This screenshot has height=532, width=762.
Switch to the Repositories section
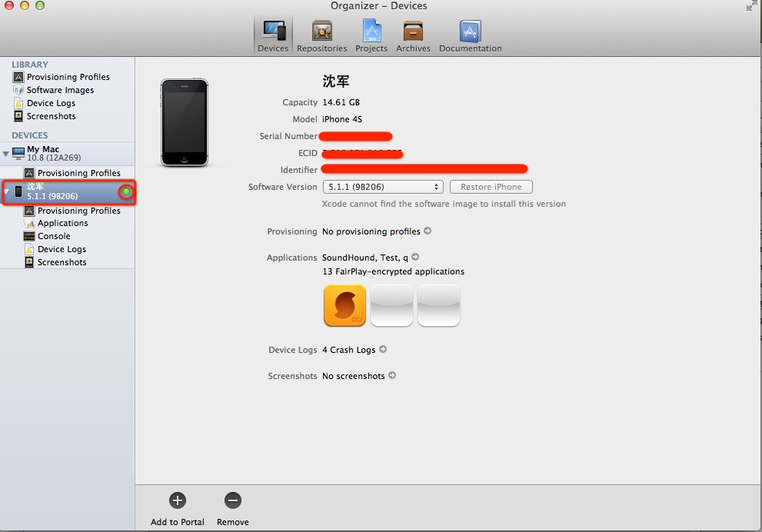tap(321, 36)
